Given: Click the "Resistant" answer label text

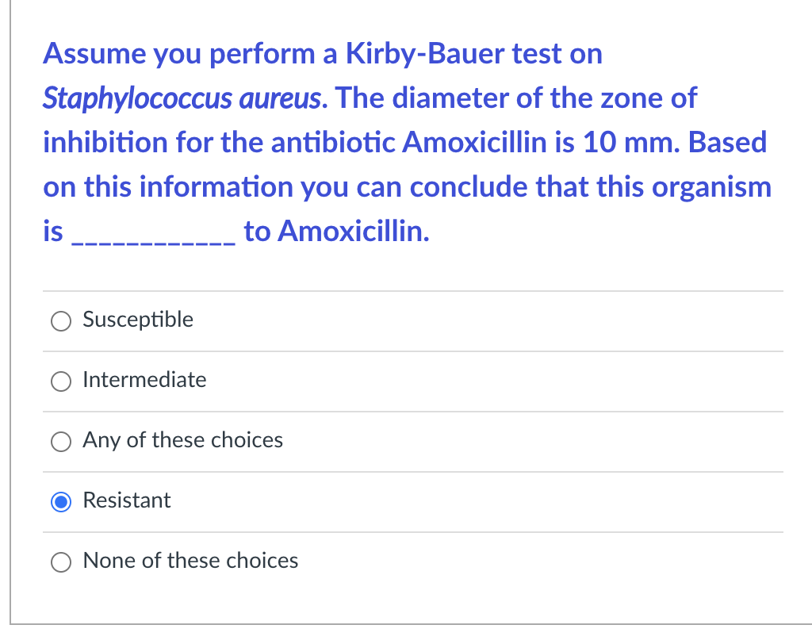Looking at the screenshot, I should tap(127, 500).
